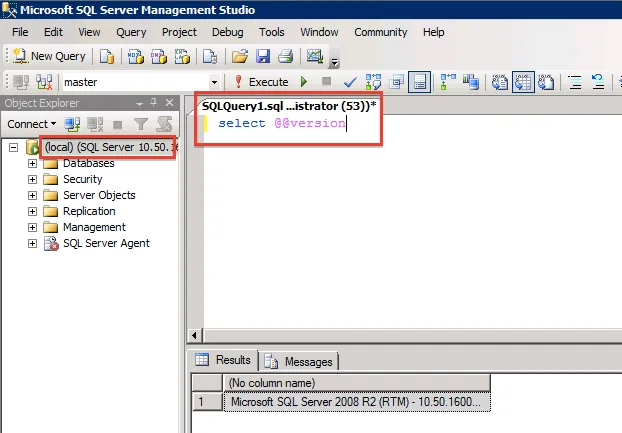622x433 pixels.
Task: Open the Project menu
Action: [x=179, y=32]
